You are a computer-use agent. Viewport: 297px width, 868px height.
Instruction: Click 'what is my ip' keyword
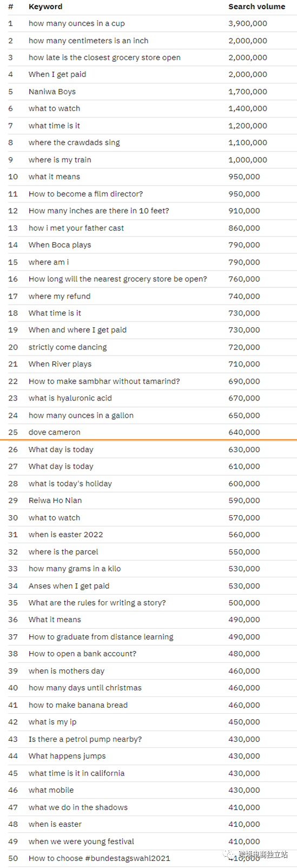[52, 722]
